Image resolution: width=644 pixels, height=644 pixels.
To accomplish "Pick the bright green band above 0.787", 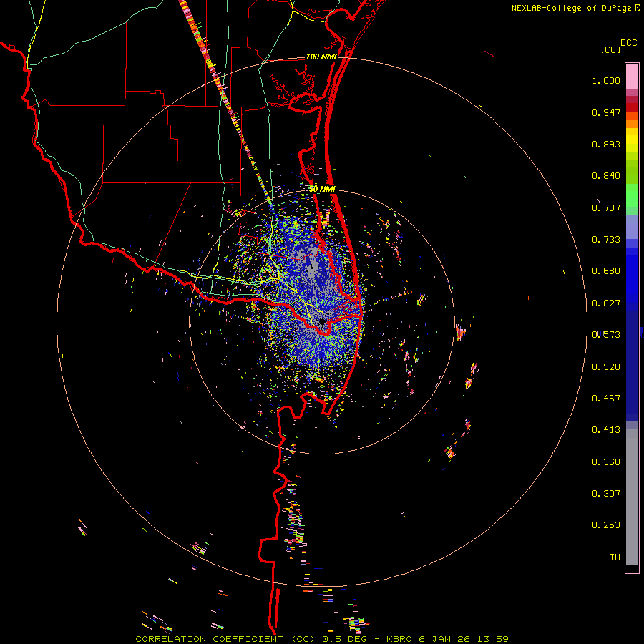I will (632, 195).
